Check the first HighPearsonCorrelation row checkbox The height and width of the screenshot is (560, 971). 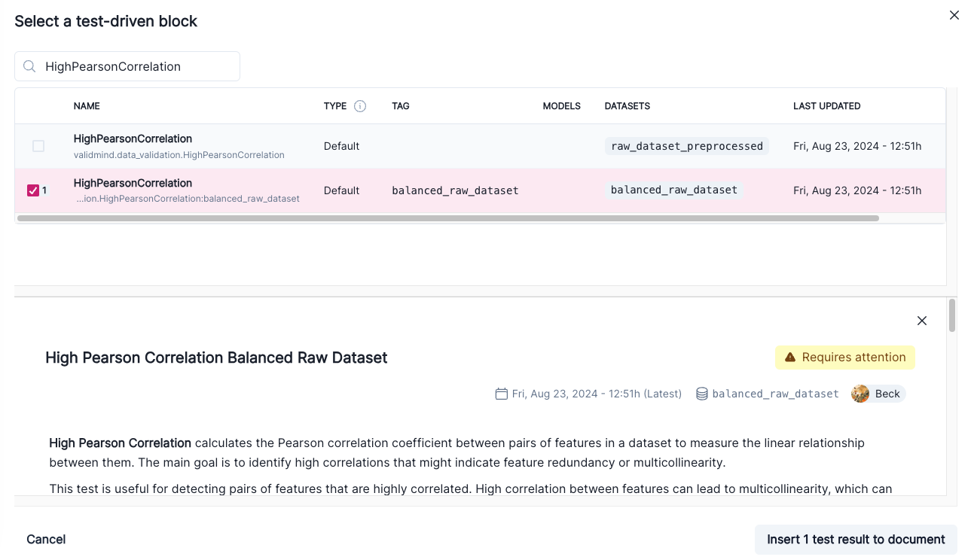click(38, 146)
